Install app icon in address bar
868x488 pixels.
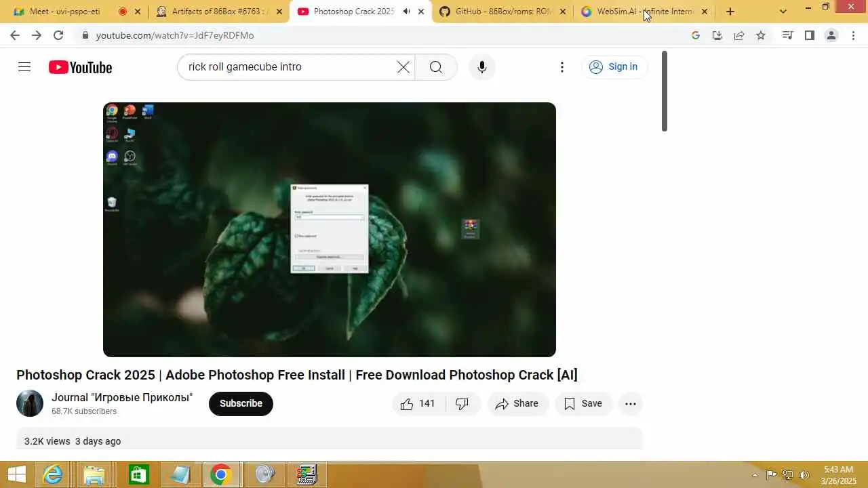pos(717,35)
